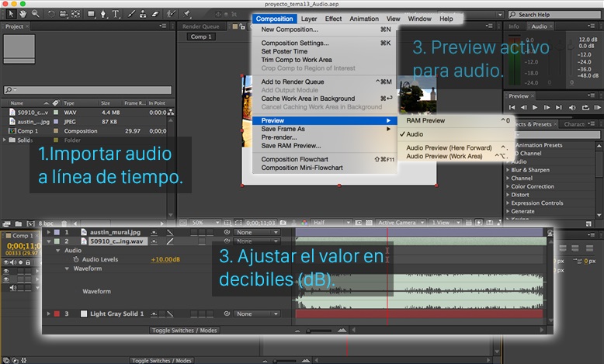The image size is (604, 364).
Task: Select the Clone Stamp tool
Action: pos(143,14)
